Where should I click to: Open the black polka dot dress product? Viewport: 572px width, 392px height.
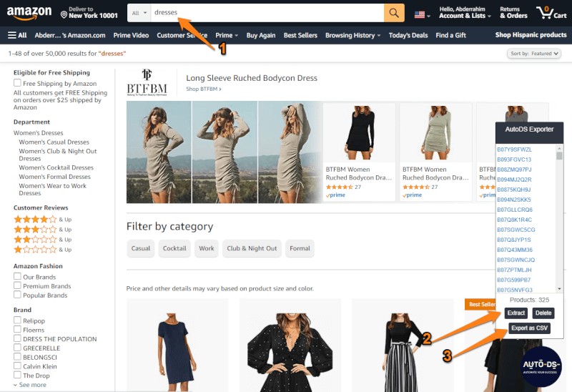pos(290,345)
